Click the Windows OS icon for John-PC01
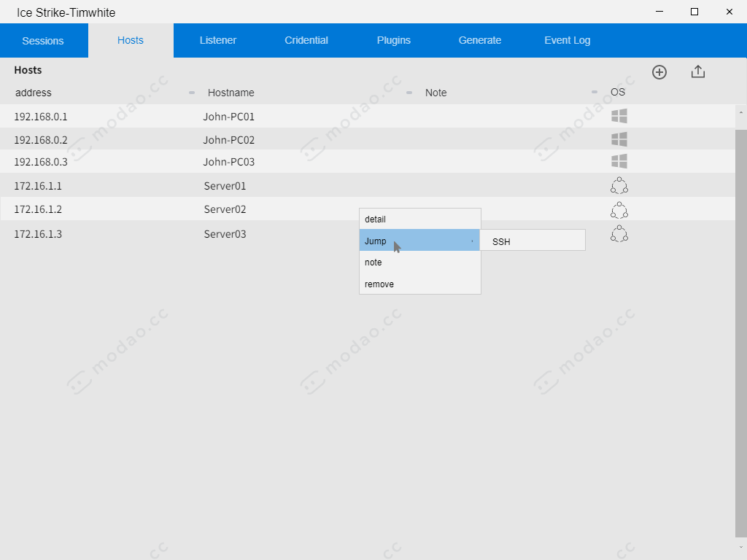The height and width of the screenshot is (560, 747). coord(619,115)
